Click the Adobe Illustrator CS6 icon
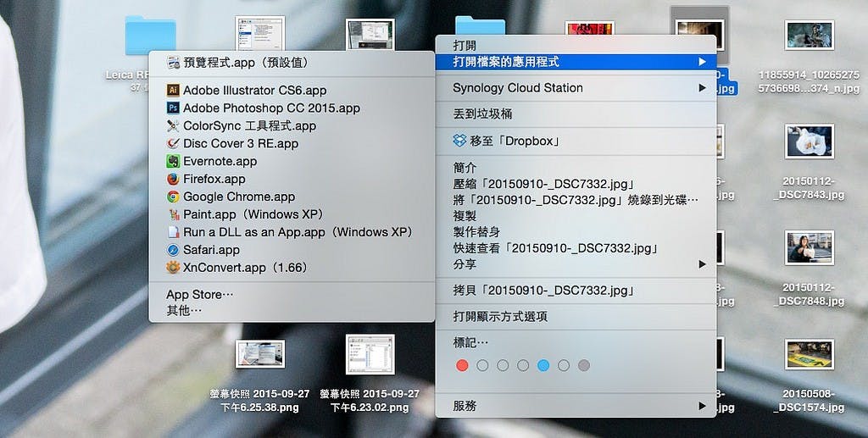 tap(173, 90)
